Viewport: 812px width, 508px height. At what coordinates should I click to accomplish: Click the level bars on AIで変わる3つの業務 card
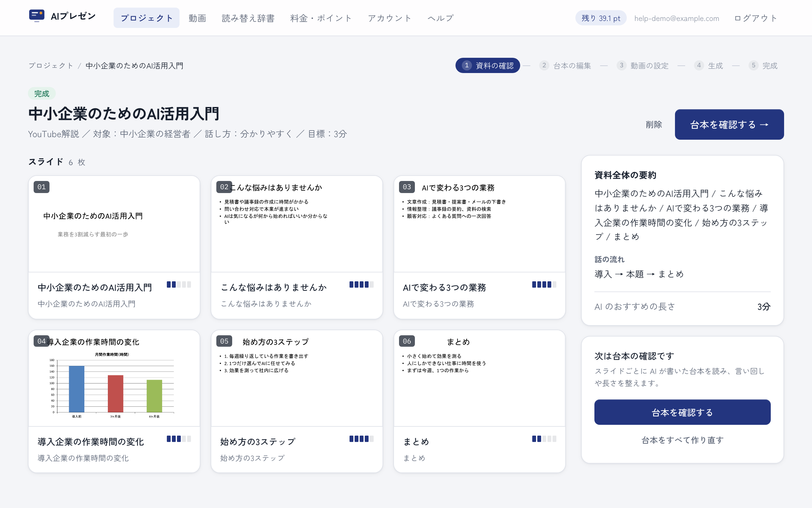coord(544,284)
